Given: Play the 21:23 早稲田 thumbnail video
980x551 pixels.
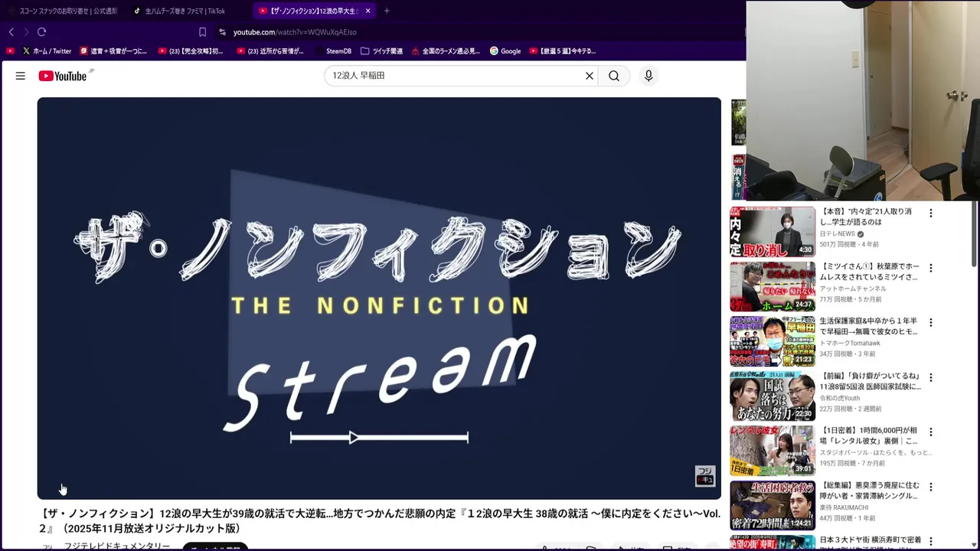Looking at the screenshot, I should pos(773,341).
